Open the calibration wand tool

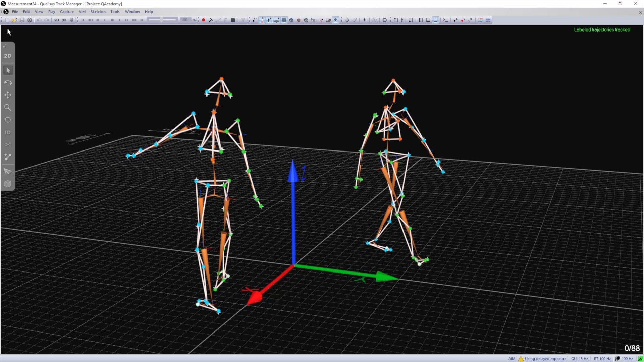(211, 20)
